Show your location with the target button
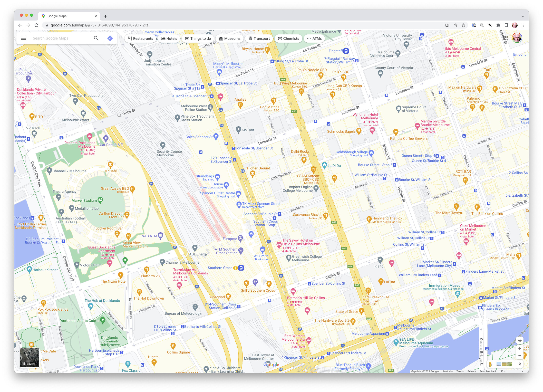The image size is (543, 392). point(520,340)
